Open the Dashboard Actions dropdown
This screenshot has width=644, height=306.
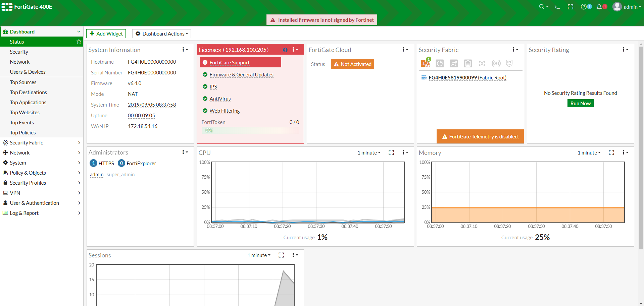coord(161,34)
